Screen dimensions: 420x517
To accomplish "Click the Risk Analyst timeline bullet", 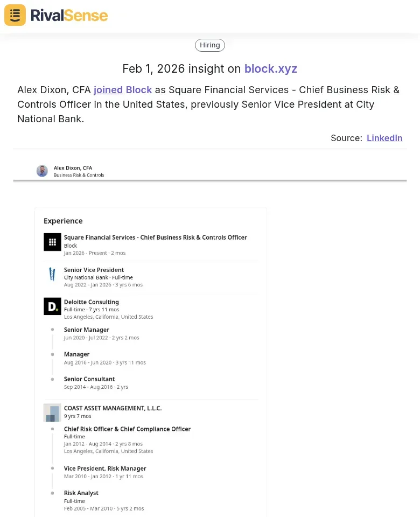I will pyautogui.click(x=52, y=493).
